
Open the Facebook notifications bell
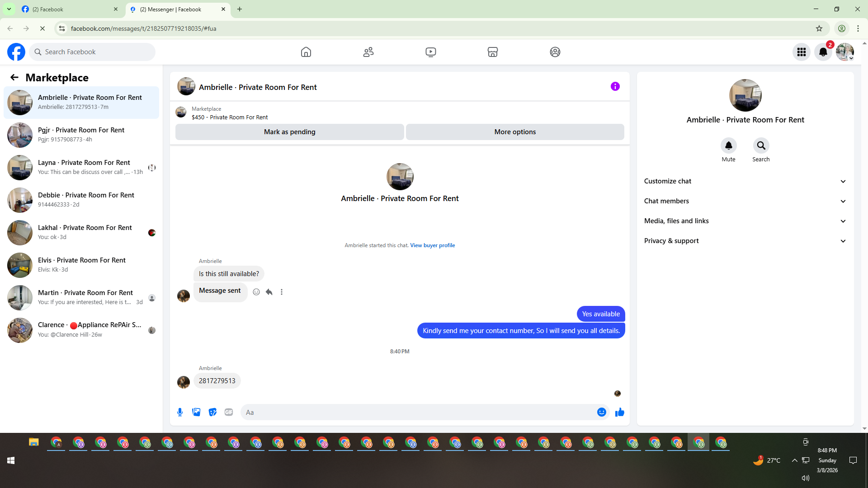click(x=823, y=52)
